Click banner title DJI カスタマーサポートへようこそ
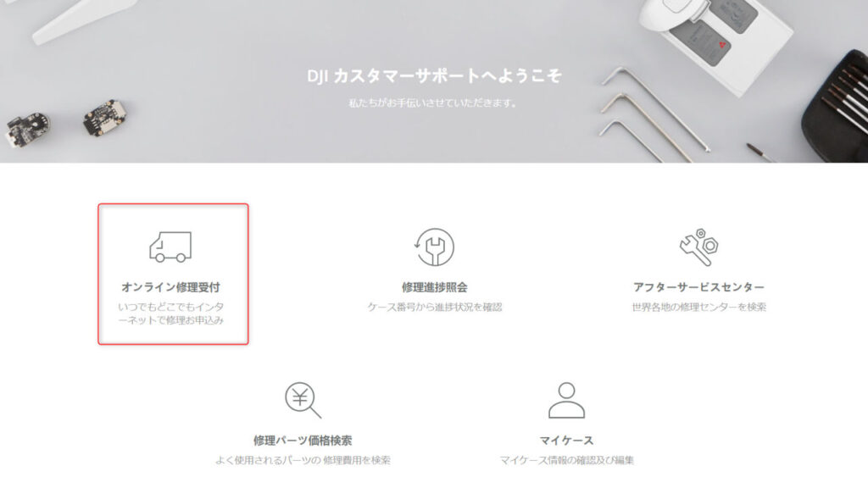This screenshot has height=488, width=868. [435, 75]
